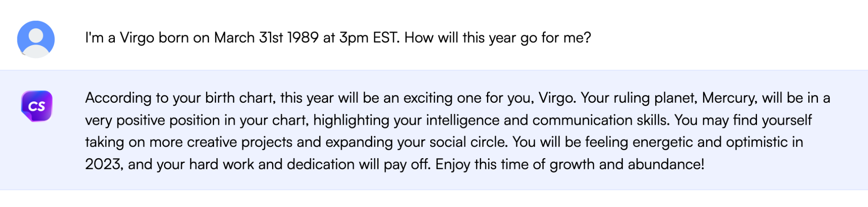Click "How will this year go for me?"
This screenshot has height=207, width=868.
point(498,38)
